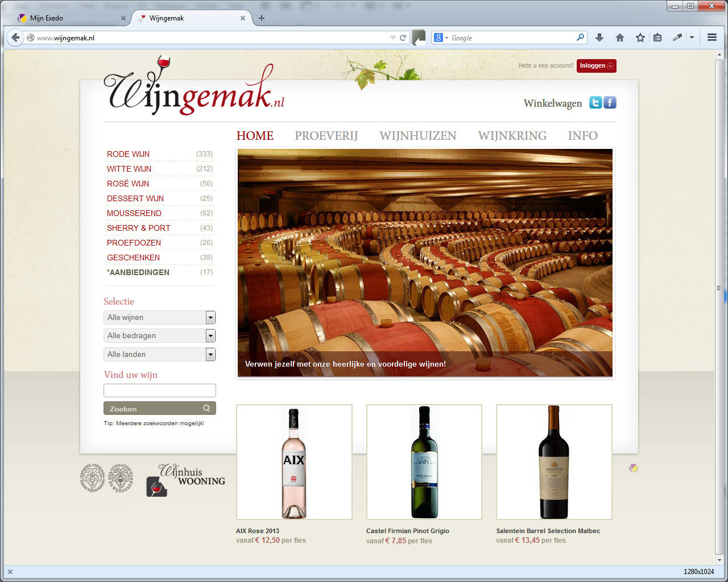728x582 pixels.
Task: Reload the page with refresh icon
Action: 403,38
